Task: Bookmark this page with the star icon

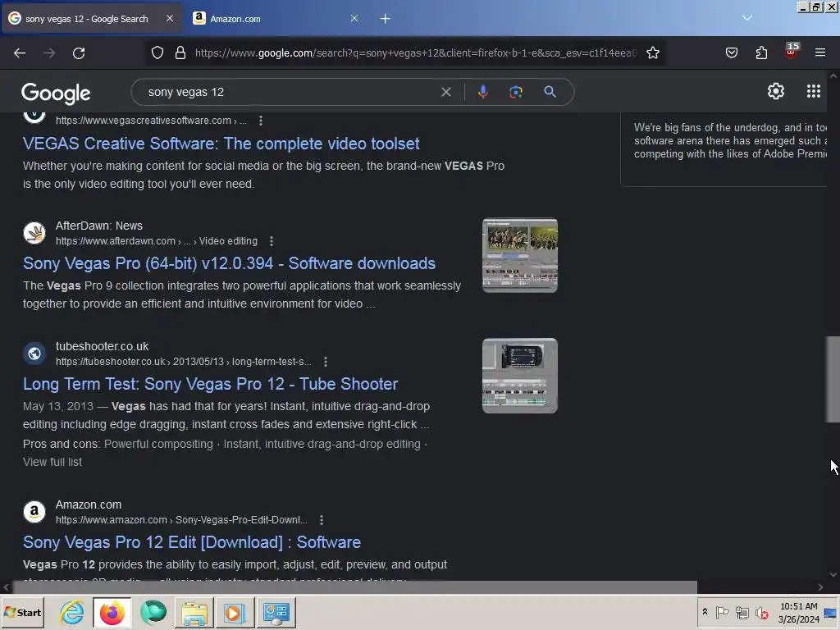Action: click(x=652, y=53)
